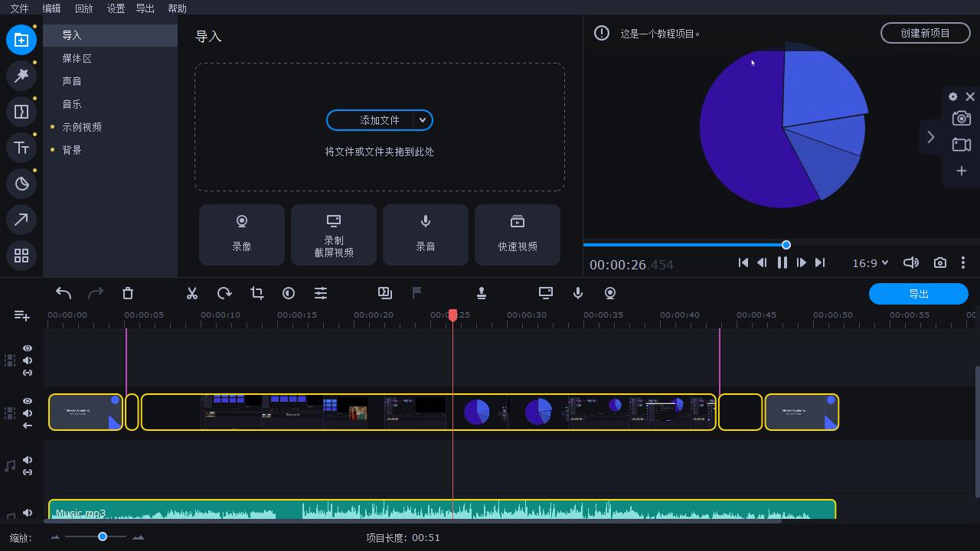
Task: Open the 16:9 aspect ratio dropdown
Action: 871,262
